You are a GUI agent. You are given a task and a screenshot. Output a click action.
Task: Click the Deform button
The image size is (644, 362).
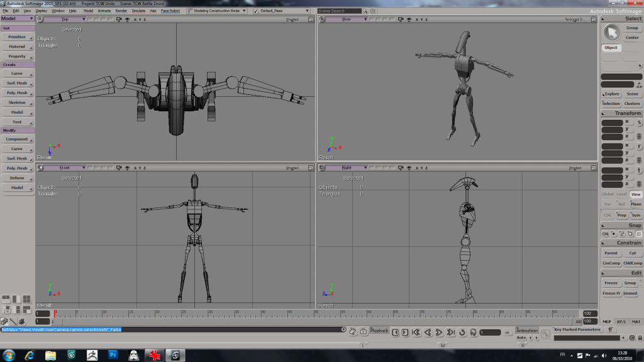pyautogui.click(x=17, y=178)
